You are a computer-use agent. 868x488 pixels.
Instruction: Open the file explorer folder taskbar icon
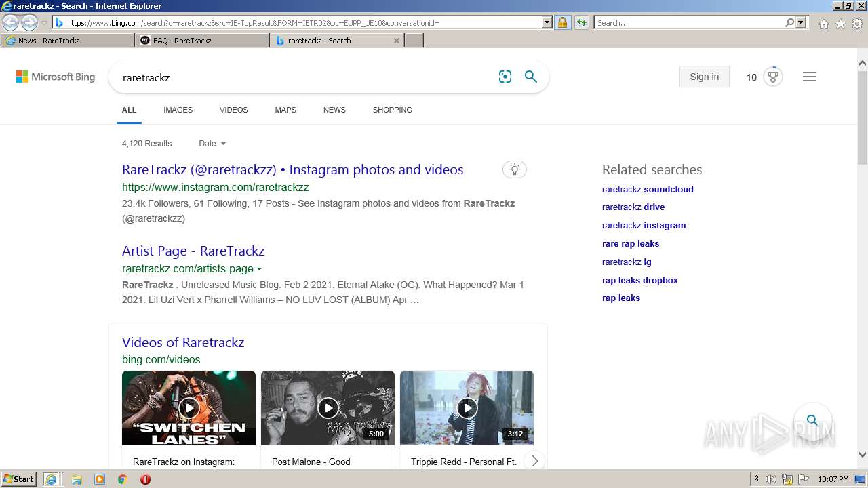[77, 479]
